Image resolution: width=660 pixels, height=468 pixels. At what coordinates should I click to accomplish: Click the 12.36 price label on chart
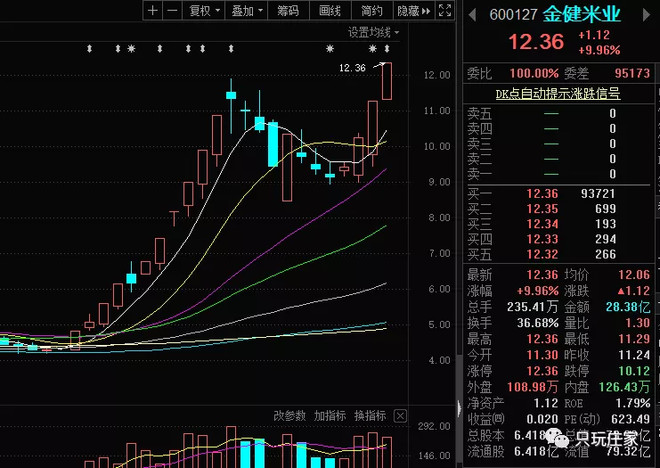click(352, 68)
